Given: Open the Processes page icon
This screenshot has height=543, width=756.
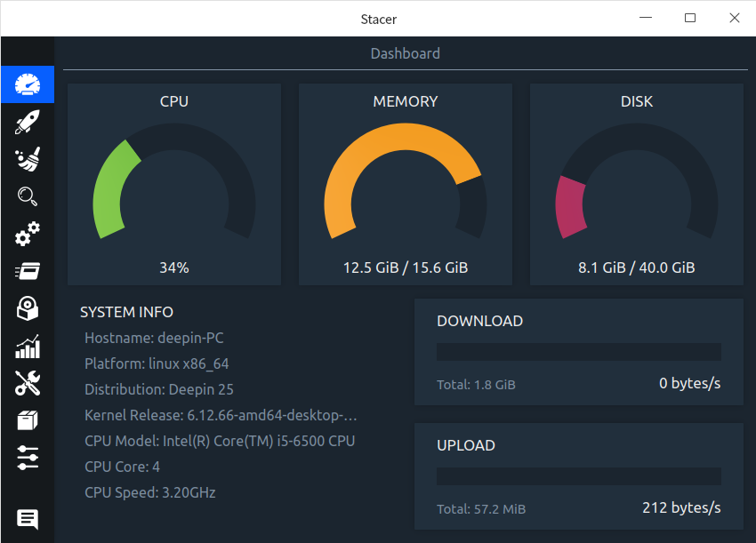Looking at the screenshot, I should (x=28, y=271).
